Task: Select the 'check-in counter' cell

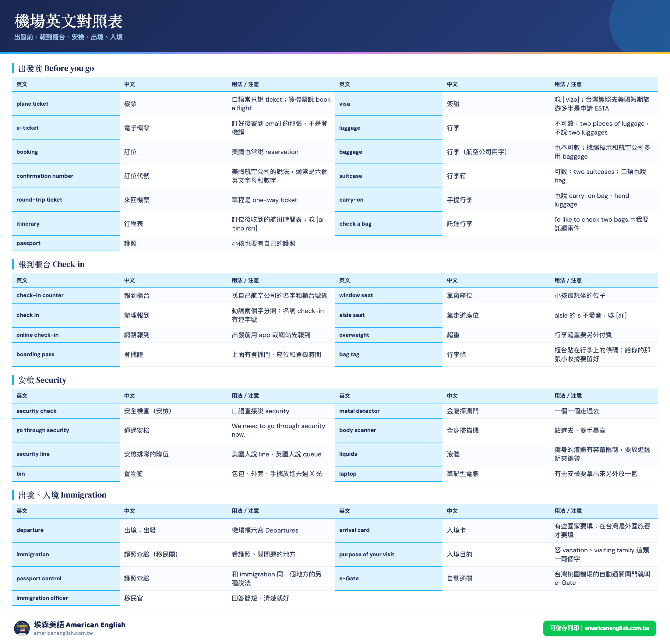Action: click(x=66, y=295)
